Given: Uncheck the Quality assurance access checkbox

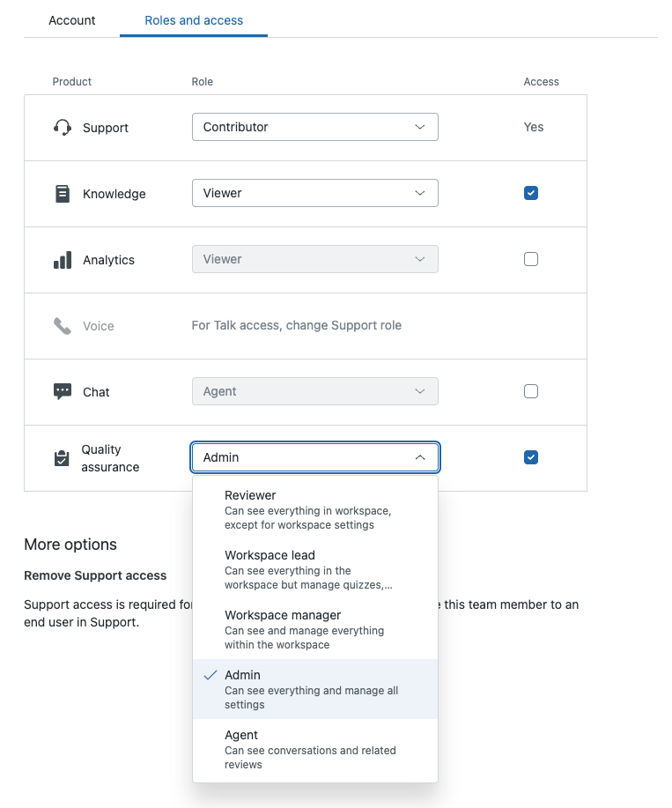Looking at the screenshot, I should [530, 457].
